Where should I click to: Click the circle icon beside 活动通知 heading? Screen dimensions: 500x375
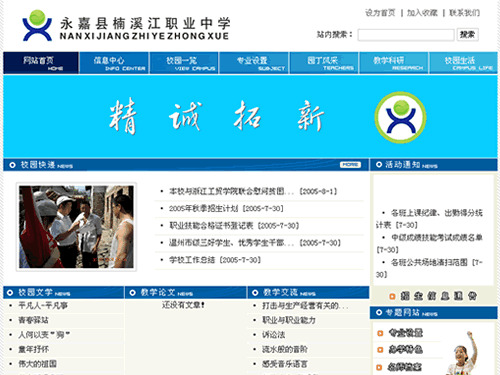click(x=379, y=165)
